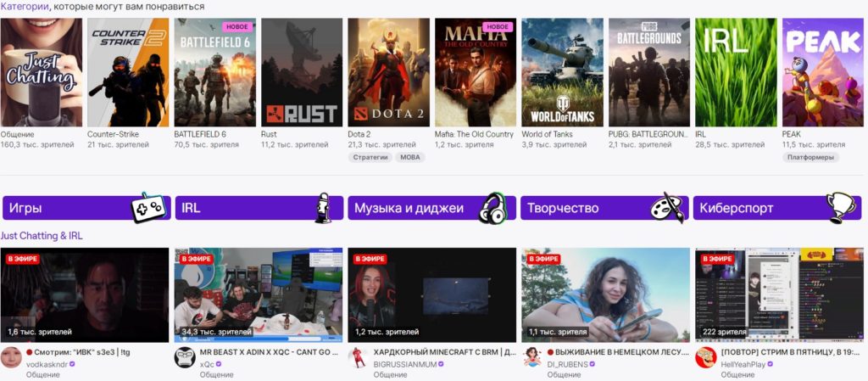This screenshot has height=381, width=868.
Task: Open the Игры category button
Action: 86,208
